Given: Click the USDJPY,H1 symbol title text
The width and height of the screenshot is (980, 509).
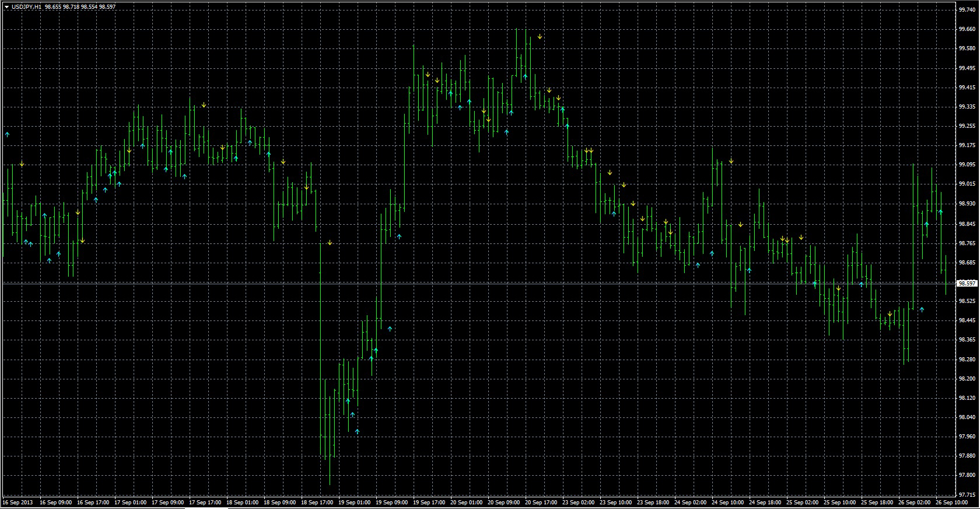Looking at the screenshot, I should (26, 6).
